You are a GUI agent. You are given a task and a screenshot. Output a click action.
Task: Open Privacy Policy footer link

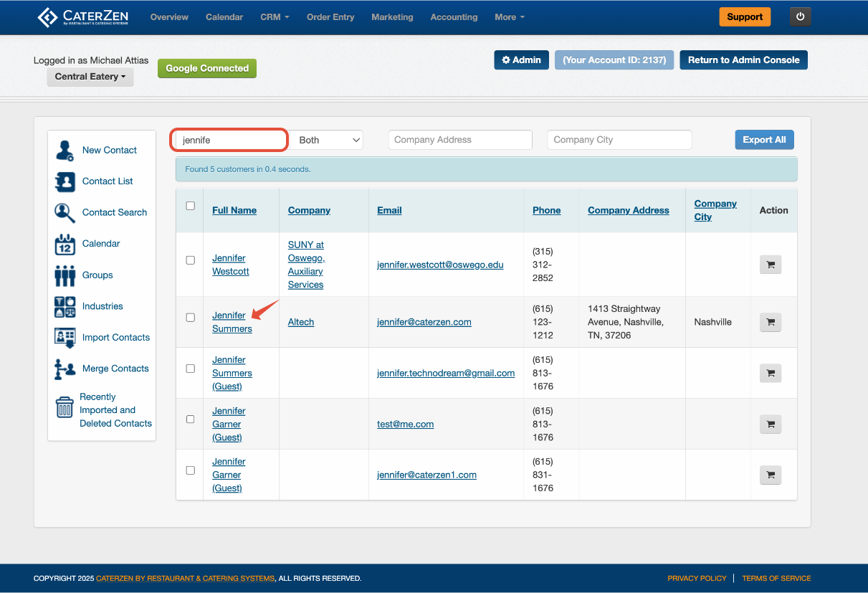tap(697, 578)
